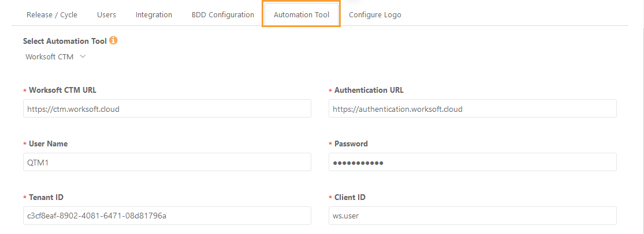
Task: Select the Tenant ID input field
Action: pos(167,216)
